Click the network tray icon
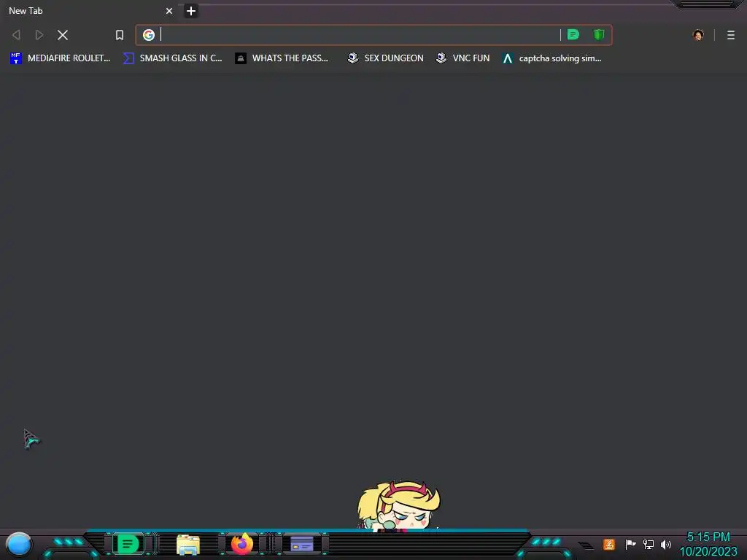Viewport: 747px width, 560px height. coord(649,544)
